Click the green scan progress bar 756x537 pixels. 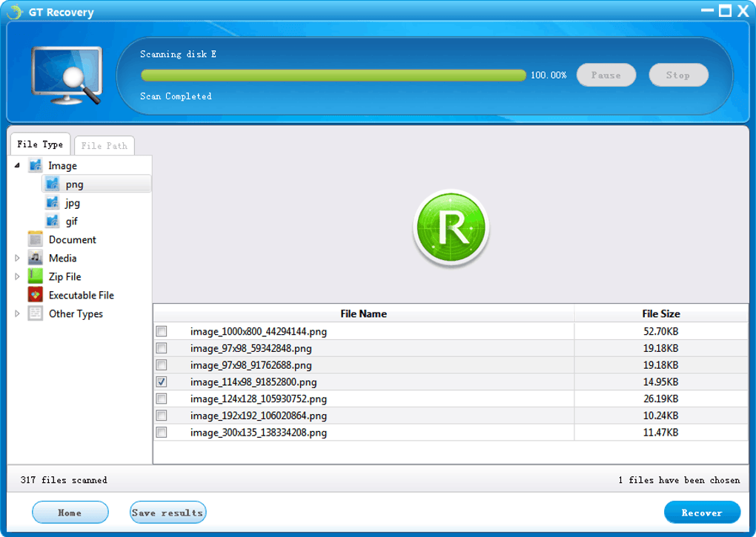(x=334, y=75)
